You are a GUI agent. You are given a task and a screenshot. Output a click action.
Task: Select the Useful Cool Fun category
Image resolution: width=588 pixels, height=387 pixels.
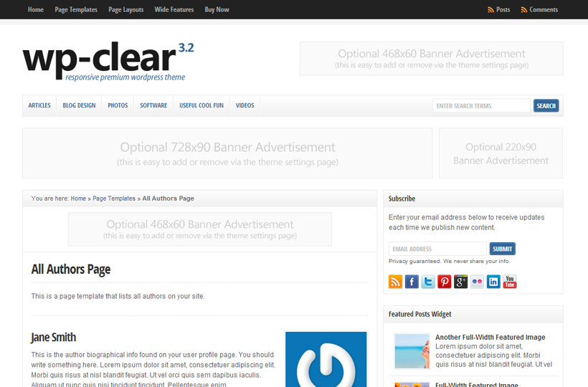[201, 105]
